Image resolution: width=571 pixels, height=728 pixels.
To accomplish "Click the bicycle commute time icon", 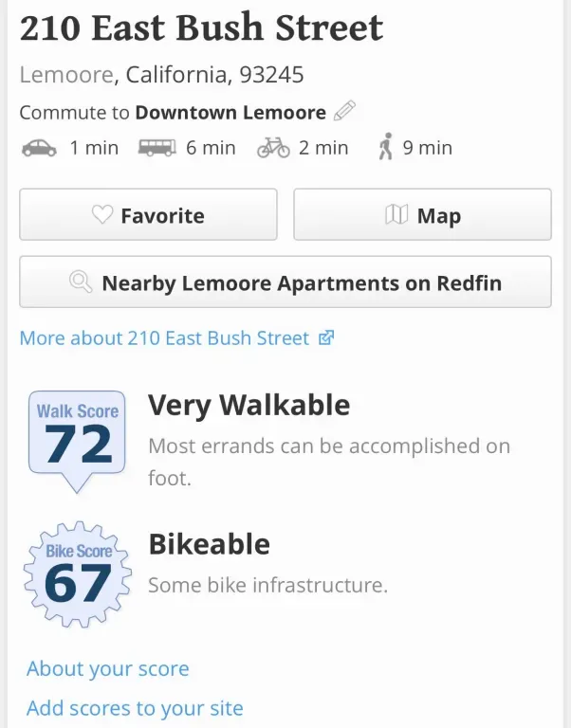I will pyautogui.click(x=273, y=148).
